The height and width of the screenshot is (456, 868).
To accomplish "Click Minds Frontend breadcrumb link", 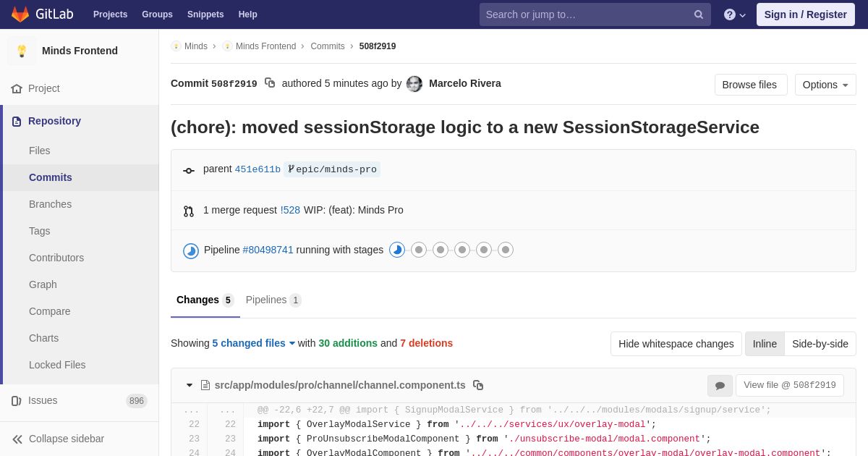I will pyautogui.click(x=265, y=46).
